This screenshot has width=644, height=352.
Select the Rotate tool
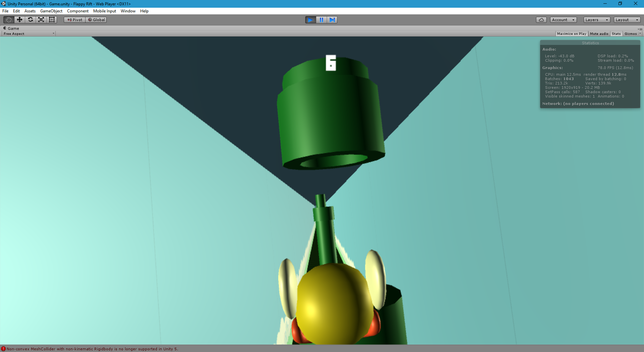[30, 20]
